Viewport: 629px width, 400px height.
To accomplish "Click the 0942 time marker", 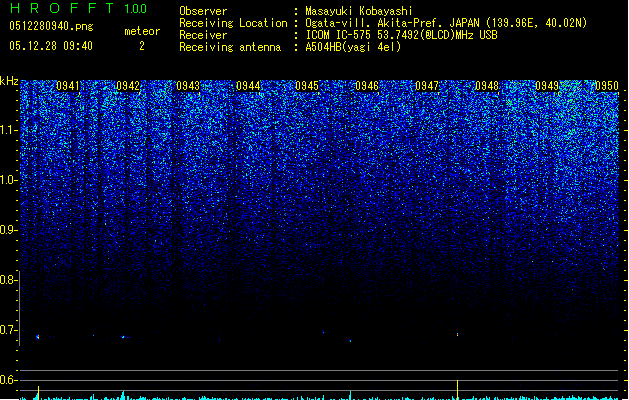I will point(128,86).
